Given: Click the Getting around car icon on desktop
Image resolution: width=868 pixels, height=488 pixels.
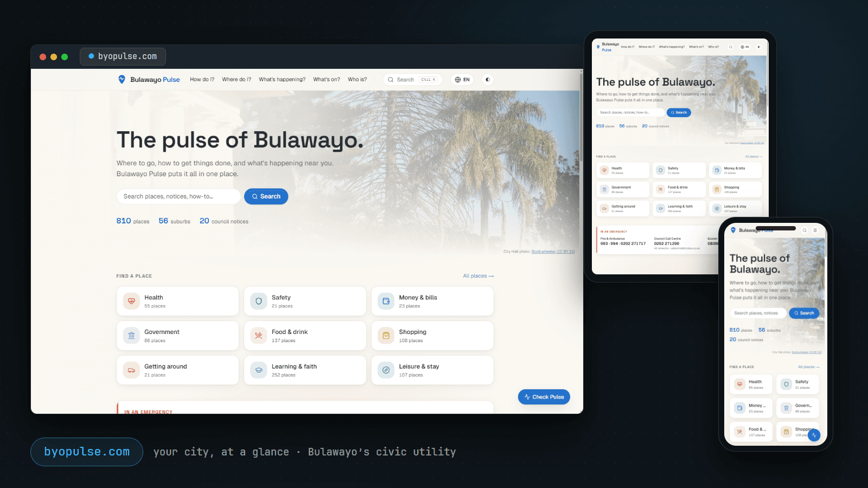Looking at the screenshot, I should [131, 370].
